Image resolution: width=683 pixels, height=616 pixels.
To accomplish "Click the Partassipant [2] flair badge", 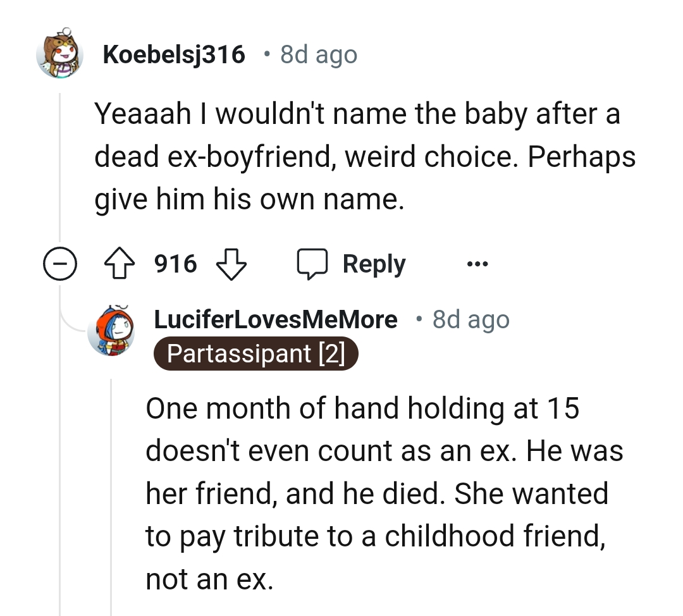I will [x=255, y=354].
